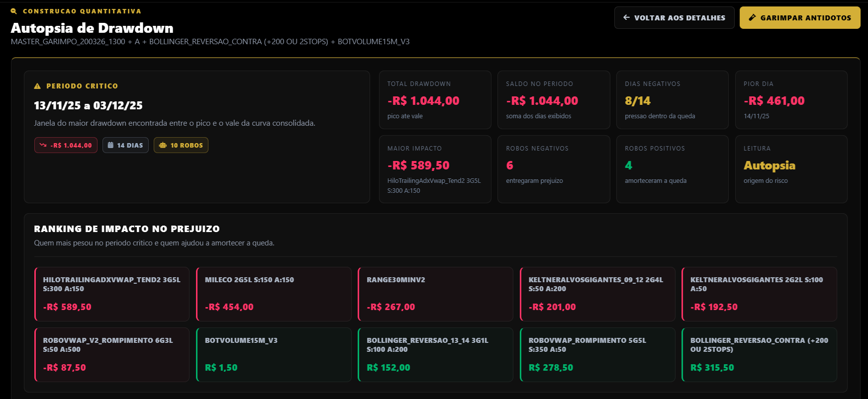Image resolution: width=868 pixels, height=399 pixels.
Task: Click the Total Drawdown stat card
Action: pyautogui.click(x=435, y=100)
